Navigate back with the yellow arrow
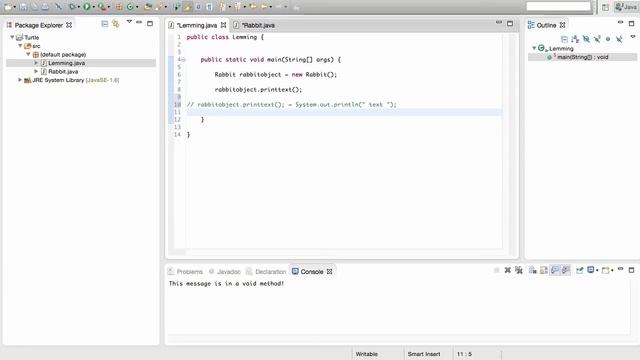Viewport: 640px width, 360px height. 264,7
